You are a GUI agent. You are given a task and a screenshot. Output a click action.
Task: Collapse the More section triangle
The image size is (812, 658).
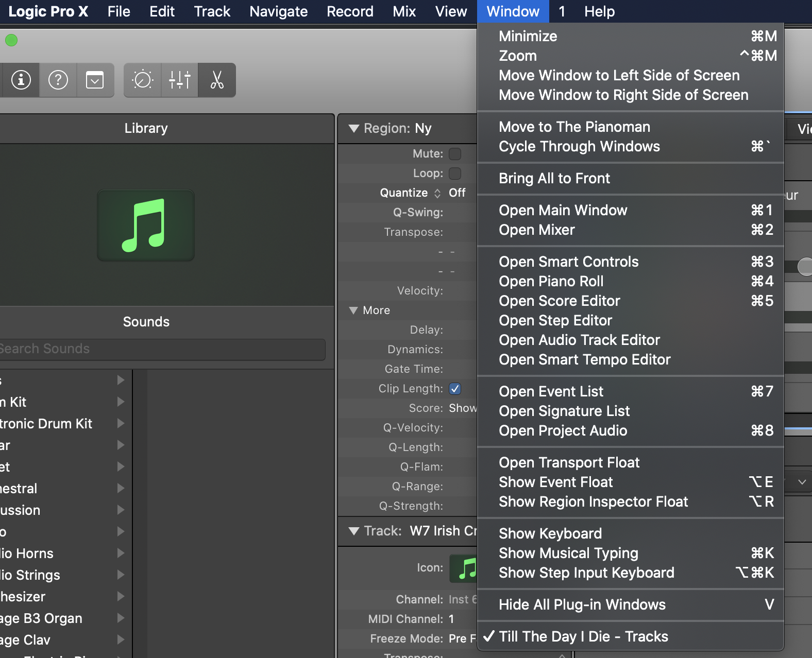[x=353, y=310]
